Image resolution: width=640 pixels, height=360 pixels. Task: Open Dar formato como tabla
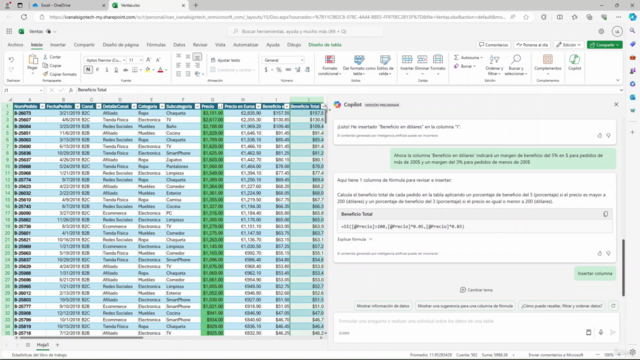point(359,65)
